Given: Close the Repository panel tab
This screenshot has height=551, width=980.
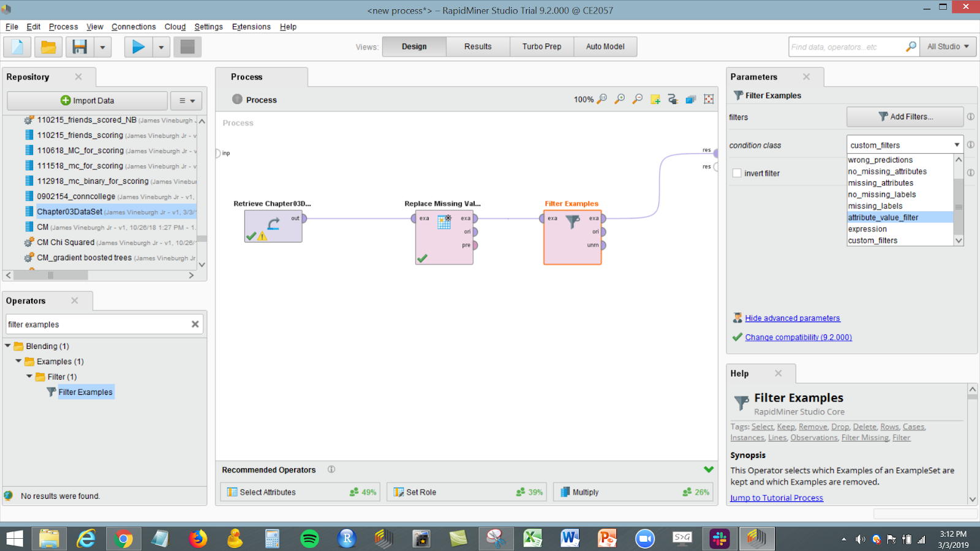Looking at the screenshot, I should tap(78, 77).
